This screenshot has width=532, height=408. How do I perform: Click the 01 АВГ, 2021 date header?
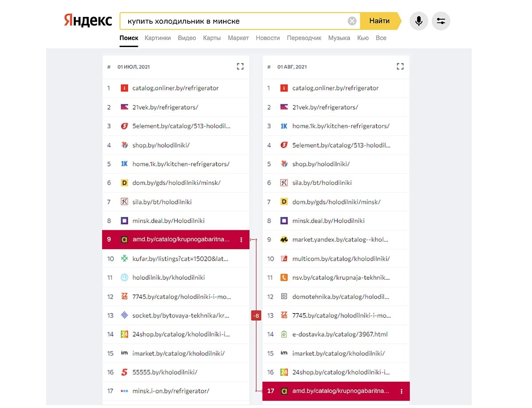click(292, 67)
